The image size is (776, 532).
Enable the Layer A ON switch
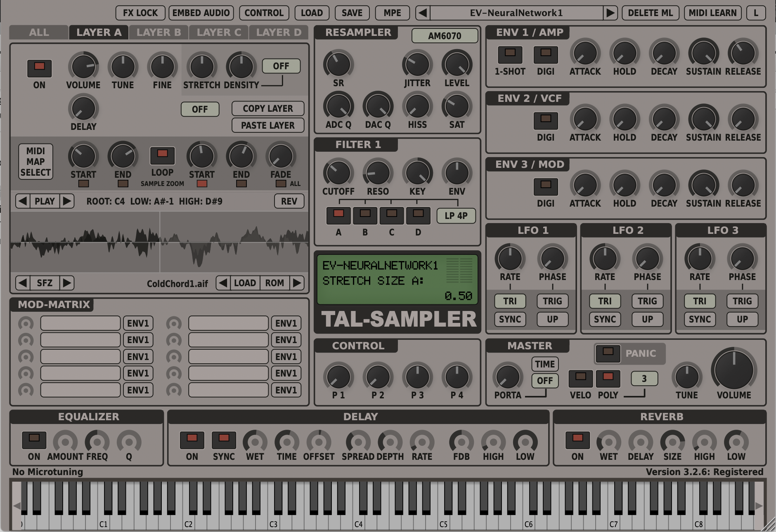coord(39,66)
